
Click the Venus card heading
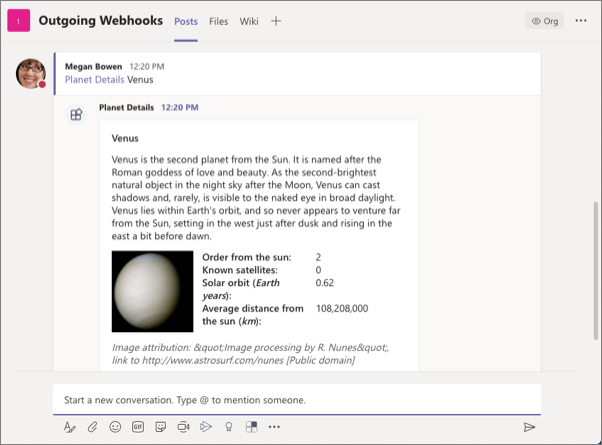point(125,138)
